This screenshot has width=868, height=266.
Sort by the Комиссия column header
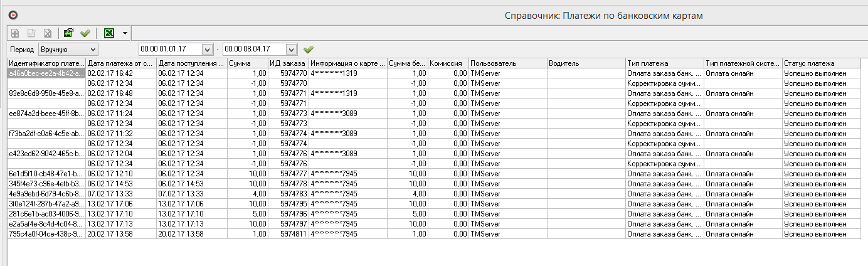448,63
